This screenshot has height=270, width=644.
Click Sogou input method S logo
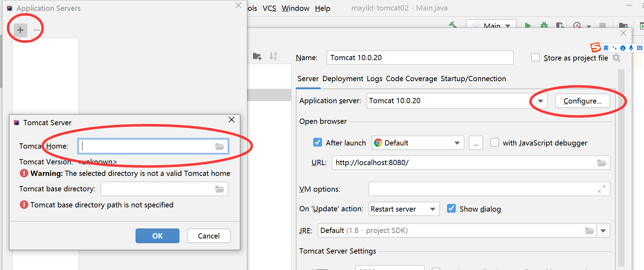tap(595, 47)
